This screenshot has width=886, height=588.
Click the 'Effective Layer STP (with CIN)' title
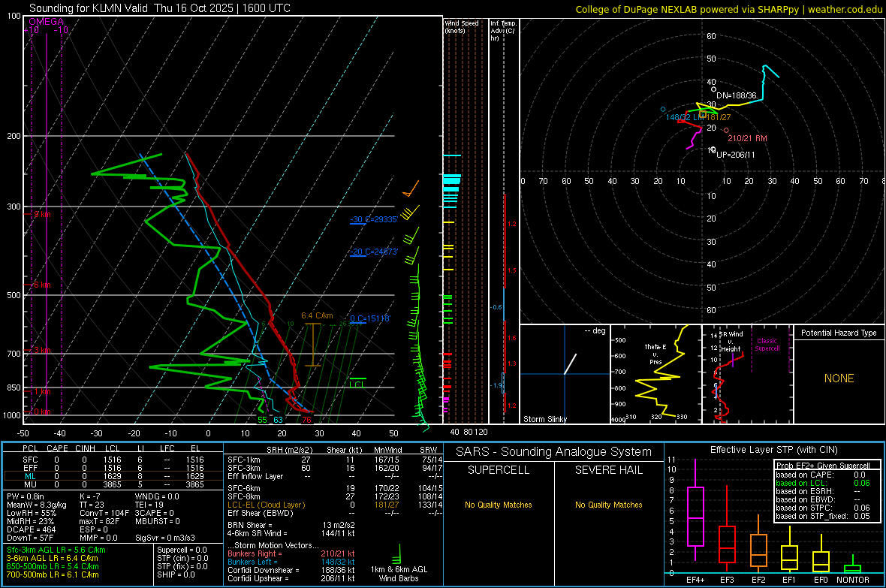click(x=773, y=450)
